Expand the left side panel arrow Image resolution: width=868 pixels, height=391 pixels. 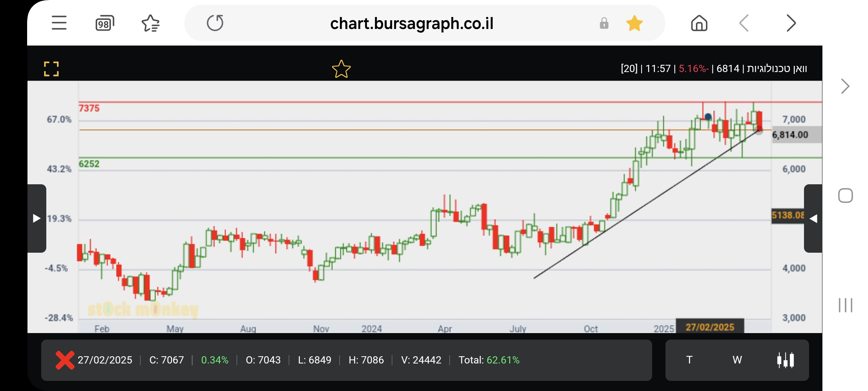[37, 218]
